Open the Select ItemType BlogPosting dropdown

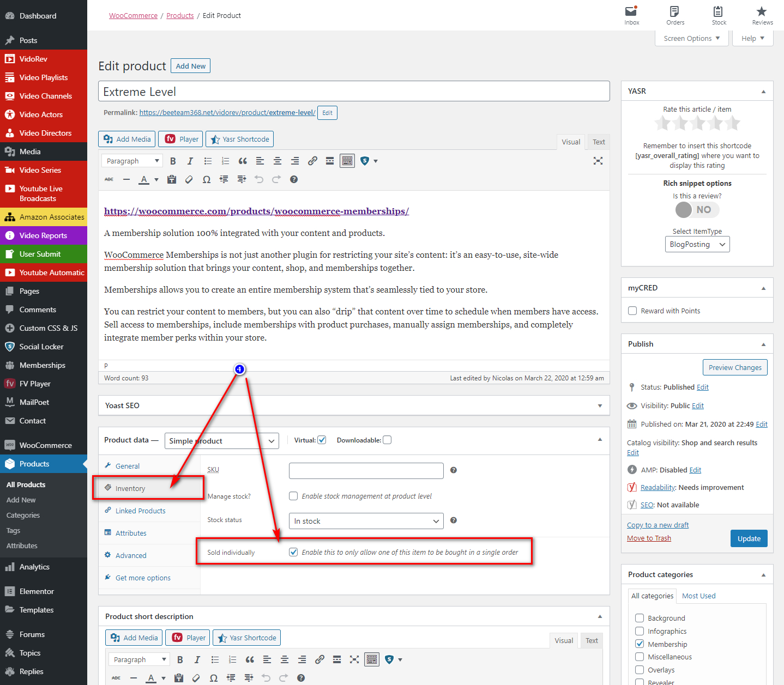click(697, 244)
